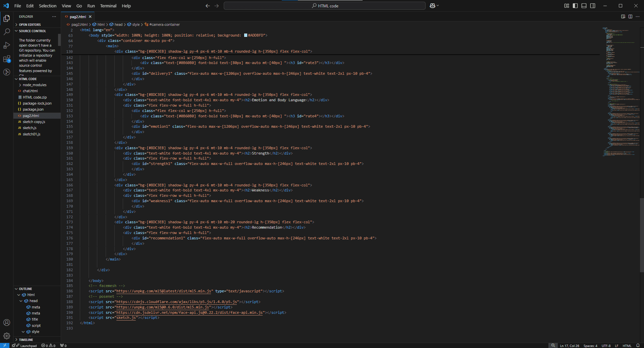Open the Extensions view
Image resolution: width=644 pixels, height=348 pixels.
pyautogui.click(x=6, y=59)
